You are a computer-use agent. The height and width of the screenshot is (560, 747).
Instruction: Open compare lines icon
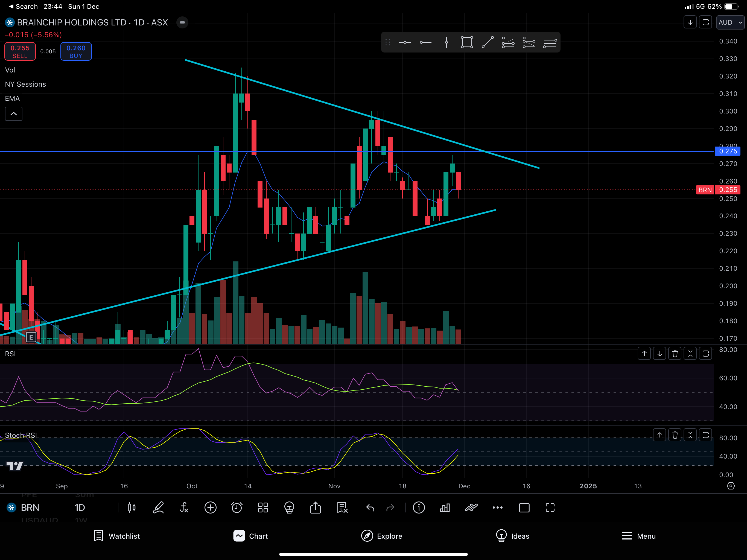coord(471,507)
